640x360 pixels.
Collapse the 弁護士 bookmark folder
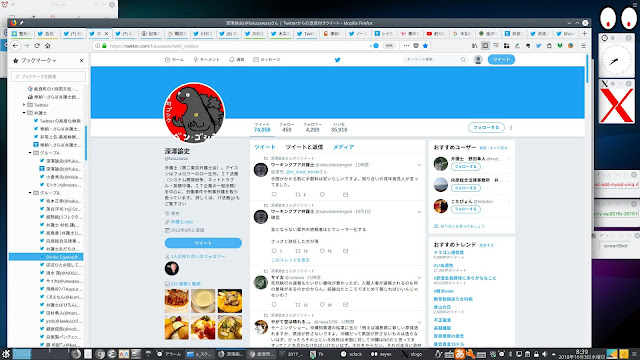pyautogui.click(x=24, y=113)
